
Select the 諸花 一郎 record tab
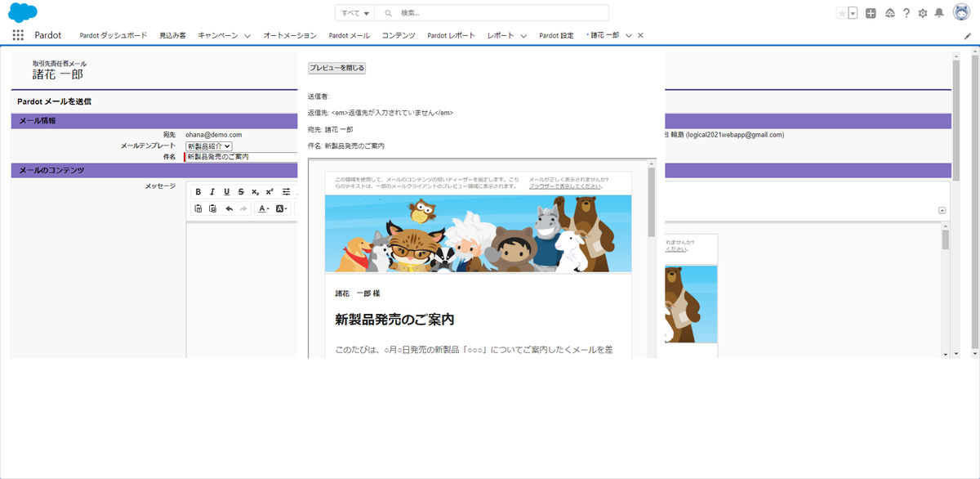click(604, 36)
